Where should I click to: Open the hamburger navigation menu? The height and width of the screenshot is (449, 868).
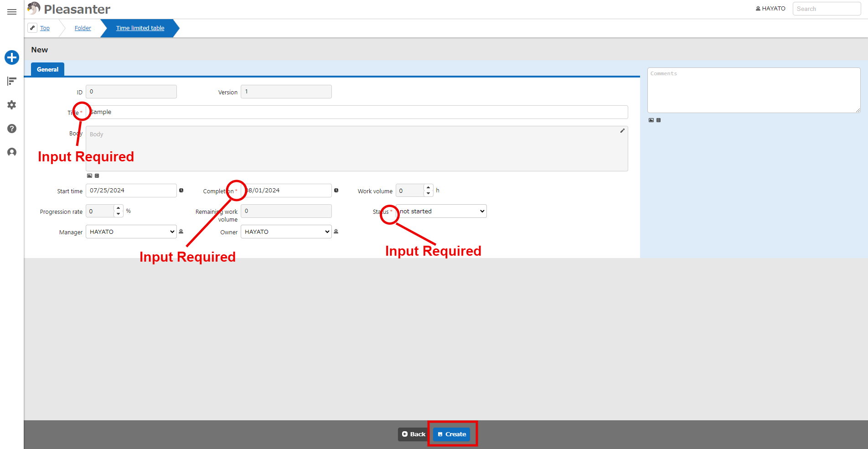pos(12,12)
